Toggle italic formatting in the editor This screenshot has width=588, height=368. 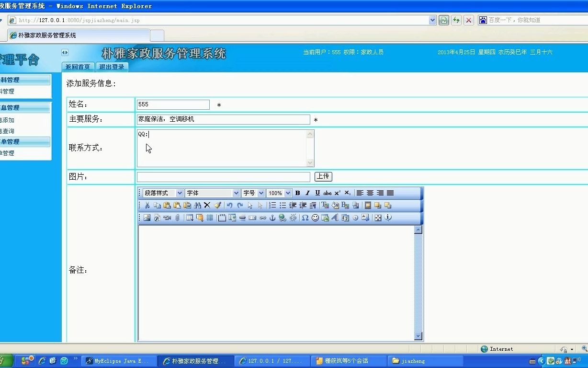[307, 193]
